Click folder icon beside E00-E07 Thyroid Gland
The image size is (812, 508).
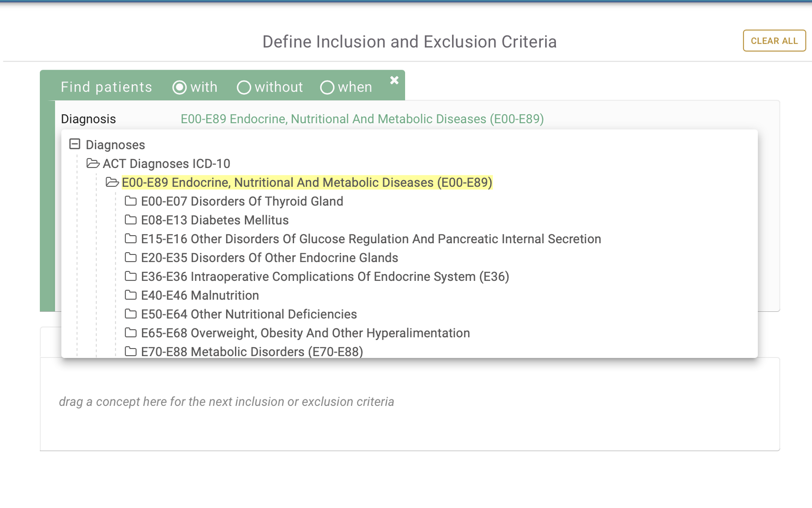pos(130,201)
